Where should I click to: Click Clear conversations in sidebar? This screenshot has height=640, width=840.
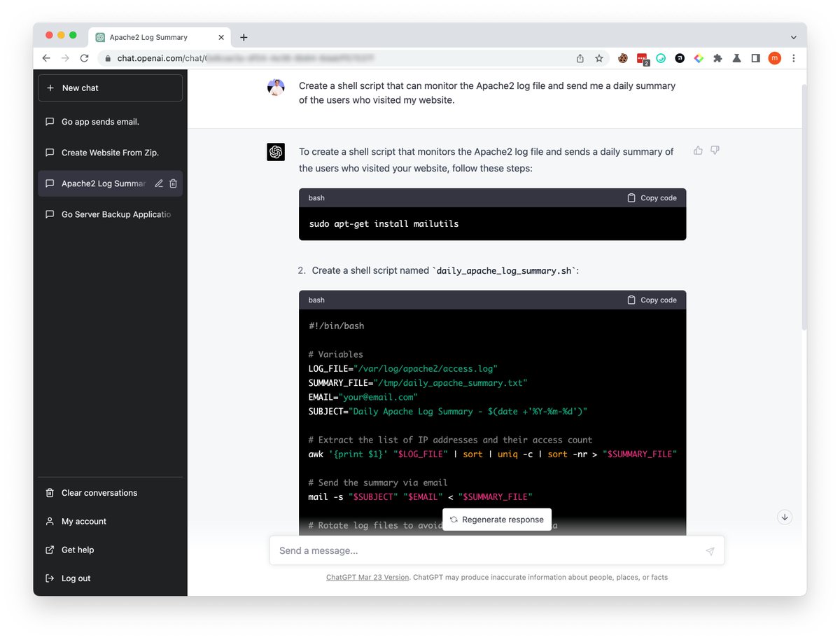pos(110,493)
